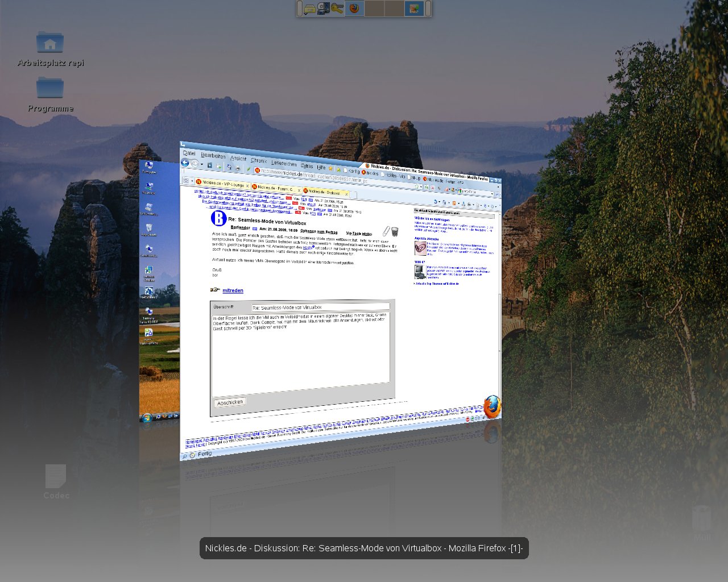Open the golden keys password tool

click(x=337, y=9)
